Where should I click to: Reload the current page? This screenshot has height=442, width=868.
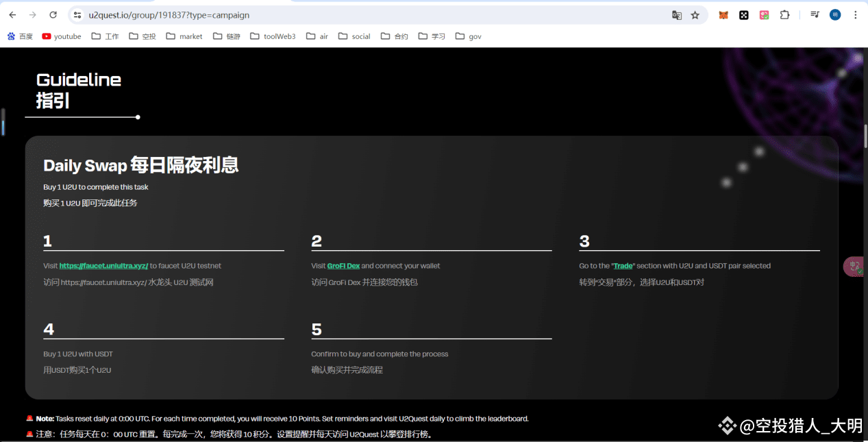[x=53, y=14]
